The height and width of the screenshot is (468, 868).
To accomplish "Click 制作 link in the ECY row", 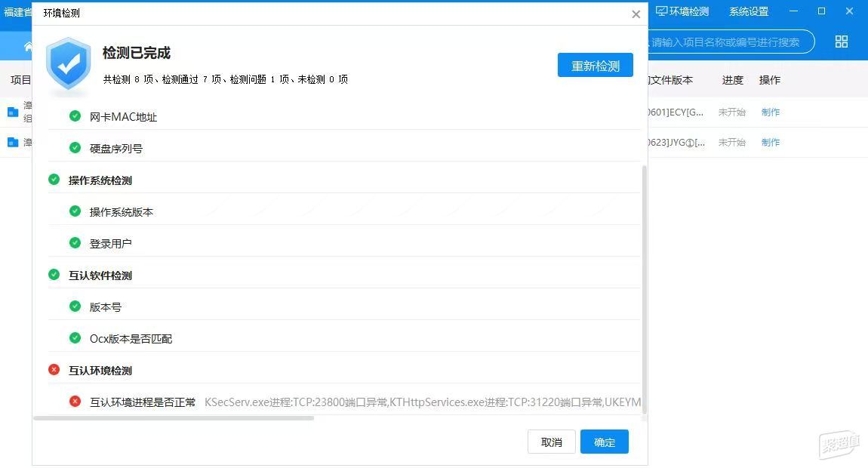I will tap(771, 112).
